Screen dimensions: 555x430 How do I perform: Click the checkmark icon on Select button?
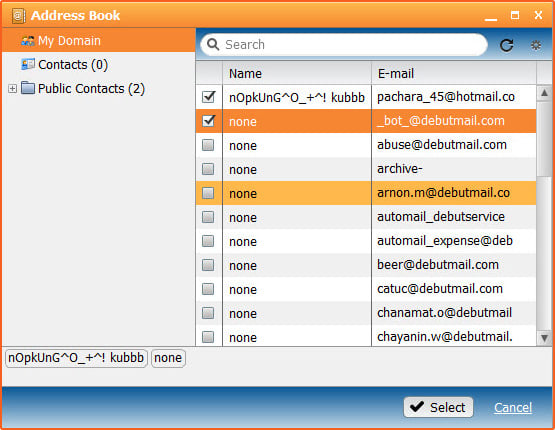tap(417, 407)
